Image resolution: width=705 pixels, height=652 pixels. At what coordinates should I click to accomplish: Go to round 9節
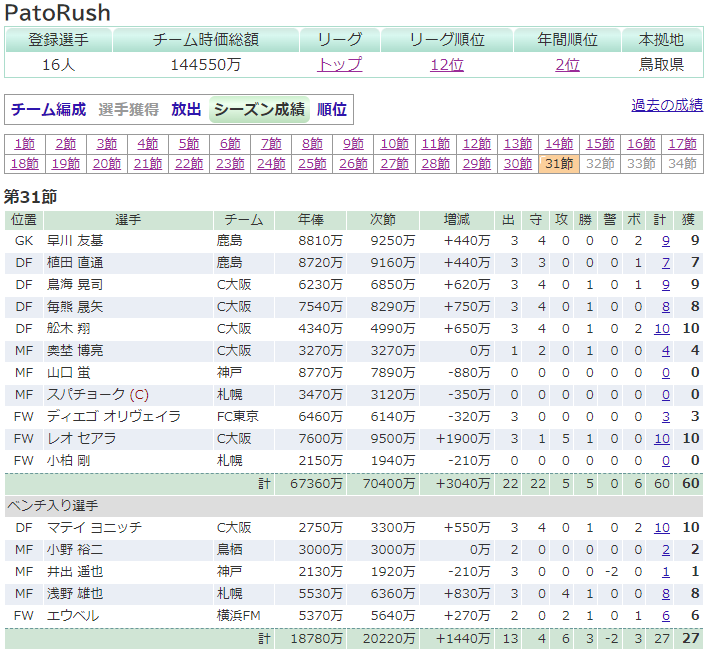click(x=353, y=144)
